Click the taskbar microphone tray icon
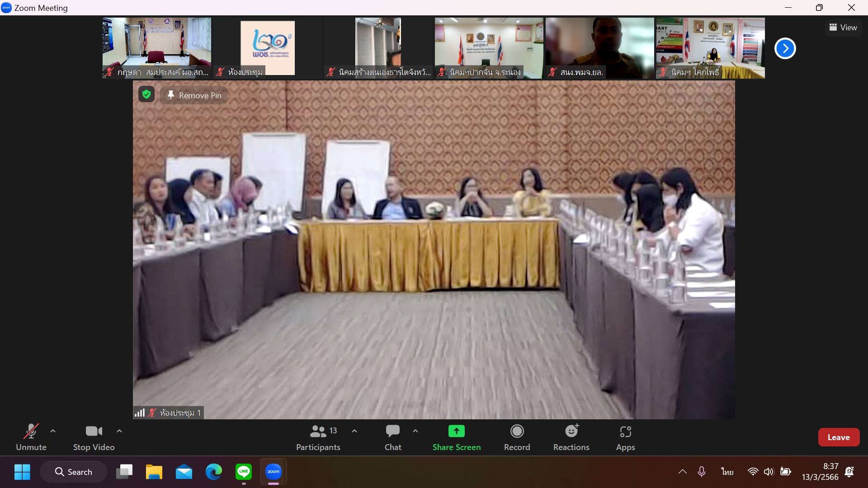 coord(701,472)
